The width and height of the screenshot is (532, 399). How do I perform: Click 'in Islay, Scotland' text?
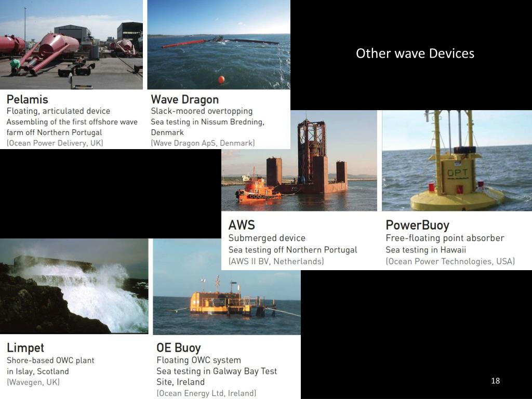tap(38, 371)
